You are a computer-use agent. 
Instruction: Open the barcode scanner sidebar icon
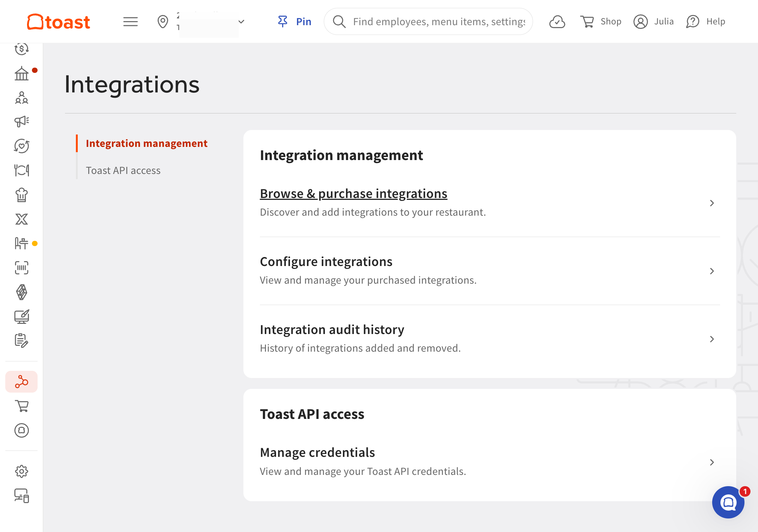21,268
